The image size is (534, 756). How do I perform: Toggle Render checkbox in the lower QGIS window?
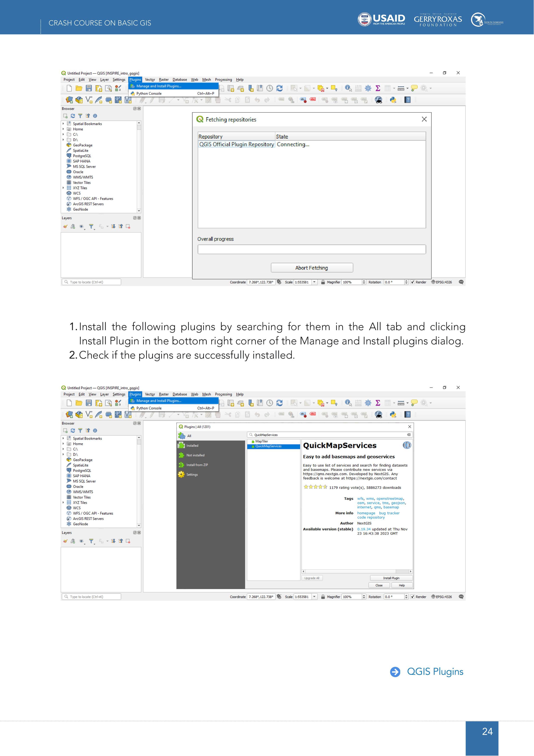(x=413, y=597)
